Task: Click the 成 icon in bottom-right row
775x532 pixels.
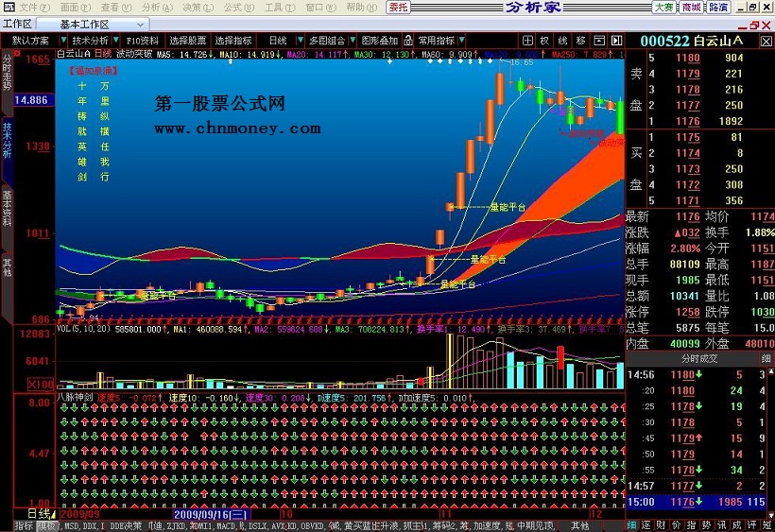Action: click(x=737, y=525)
